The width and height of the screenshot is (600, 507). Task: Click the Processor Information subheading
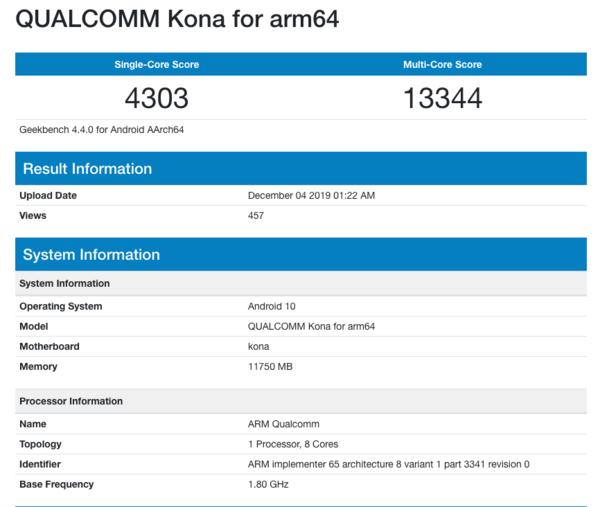coord(71,401)
